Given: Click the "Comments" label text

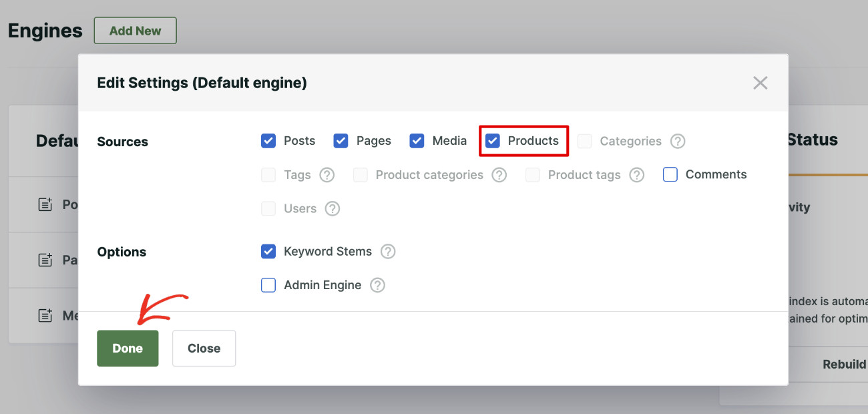Looking at the screenshot, I should [x=716, y=174].
